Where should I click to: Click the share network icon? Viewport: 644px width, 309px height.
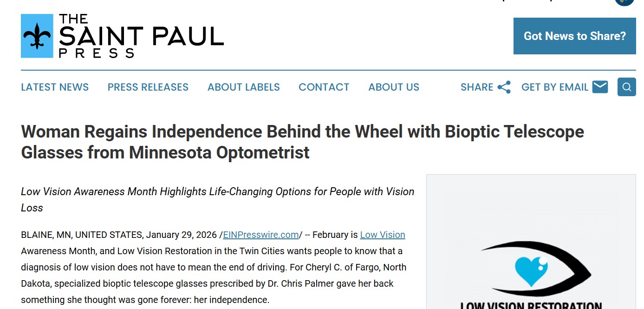[504, 87]
